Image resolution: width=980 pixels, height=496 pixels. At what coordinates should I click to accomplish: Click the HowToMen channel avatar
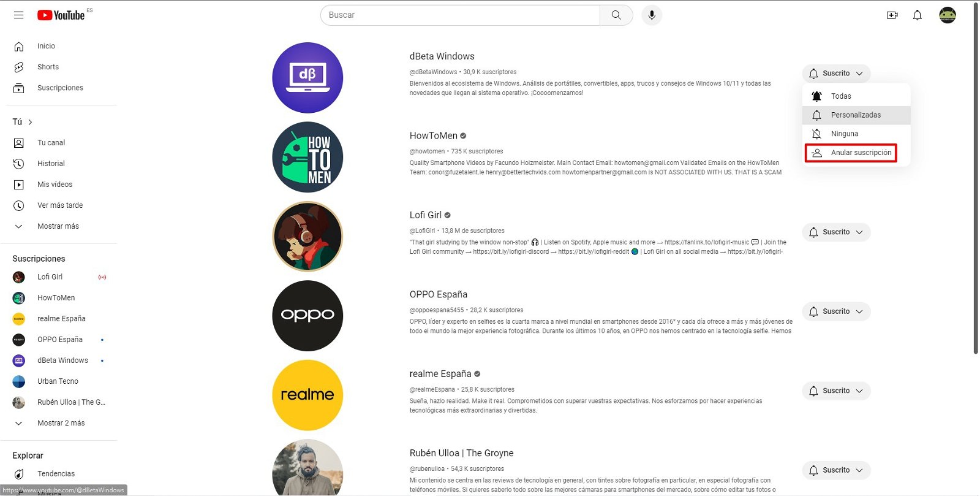pos(307,157)
